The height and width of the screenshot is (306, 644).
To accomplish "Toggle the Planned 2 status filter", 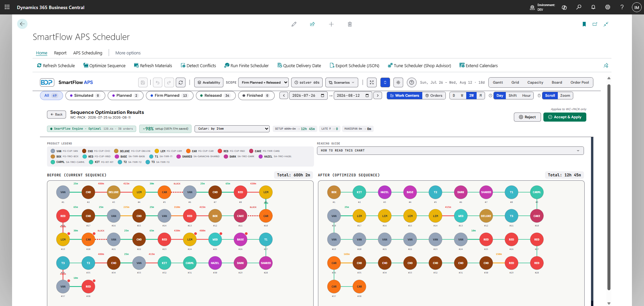I will coord(125,95).
